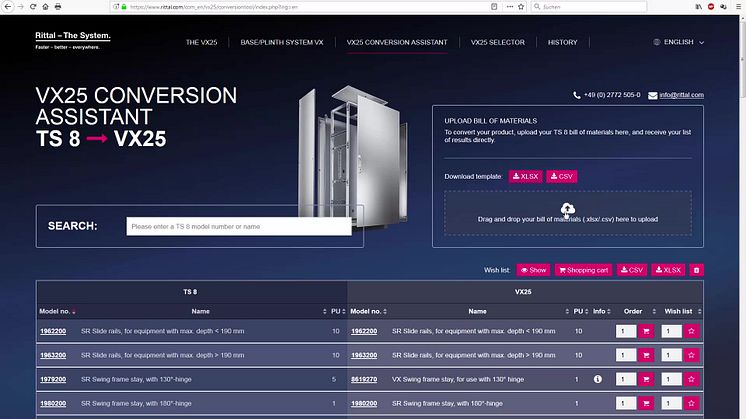Add 8619270 to shopping cart
This screenshot has height=419, width=746.
[646, 379]
